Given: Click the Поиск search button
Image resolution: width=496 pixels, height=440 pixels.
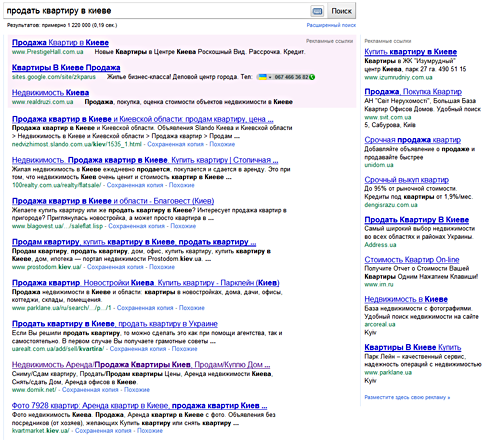Looking at the screenshot, I should coord(341,11).
